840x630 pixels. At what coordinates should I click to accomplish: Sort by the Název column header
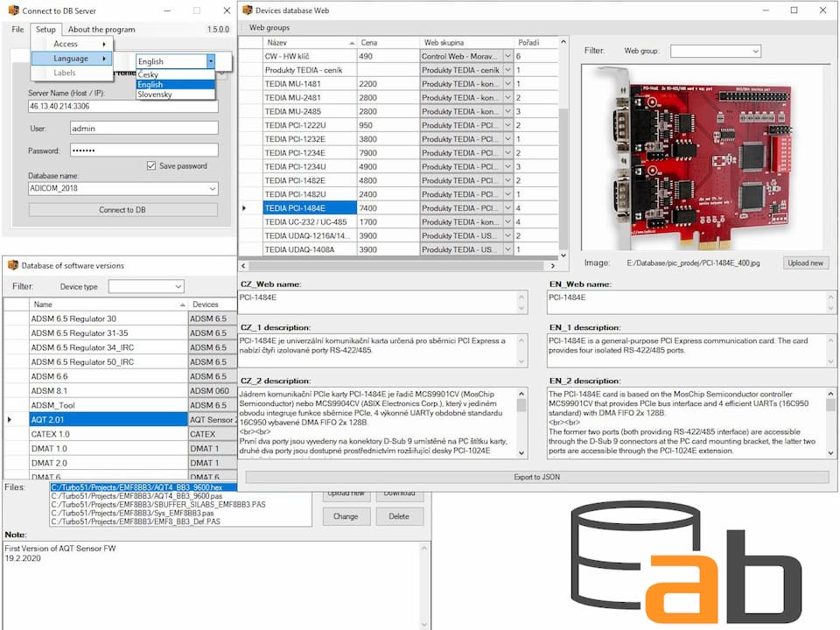310,42
